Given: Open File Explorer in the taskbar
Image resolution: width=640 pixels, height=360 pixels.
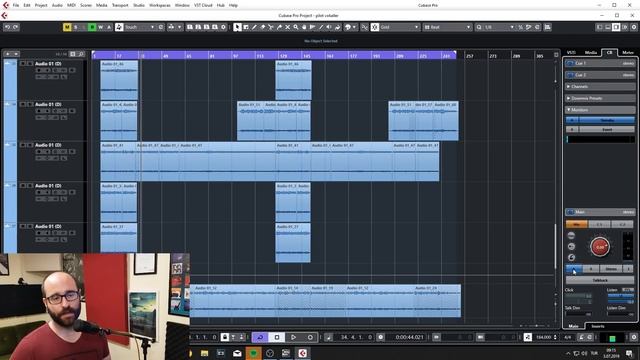Looking at the screenshot, I should [x=204, y=353].
